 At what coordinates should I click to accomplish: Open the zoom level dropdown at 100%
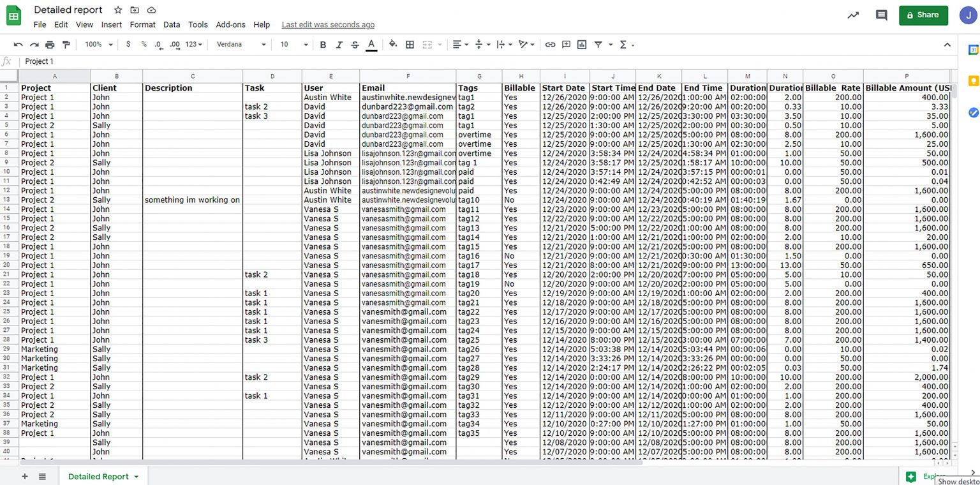tap(98, 45)
